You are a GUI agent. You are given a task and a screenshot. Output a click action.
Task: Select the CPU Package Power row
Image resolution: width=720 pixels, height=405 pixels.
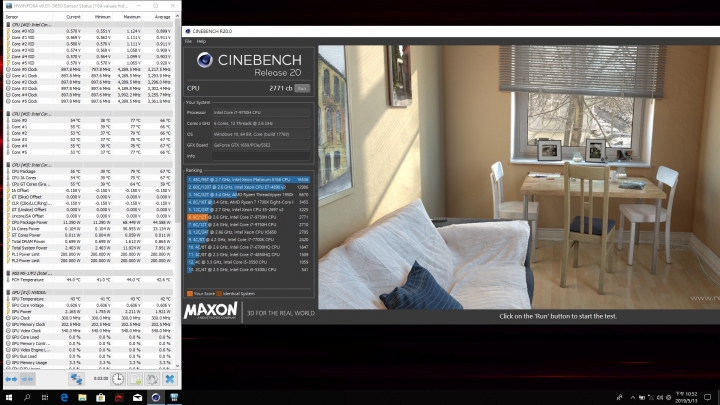coord(89,222)
